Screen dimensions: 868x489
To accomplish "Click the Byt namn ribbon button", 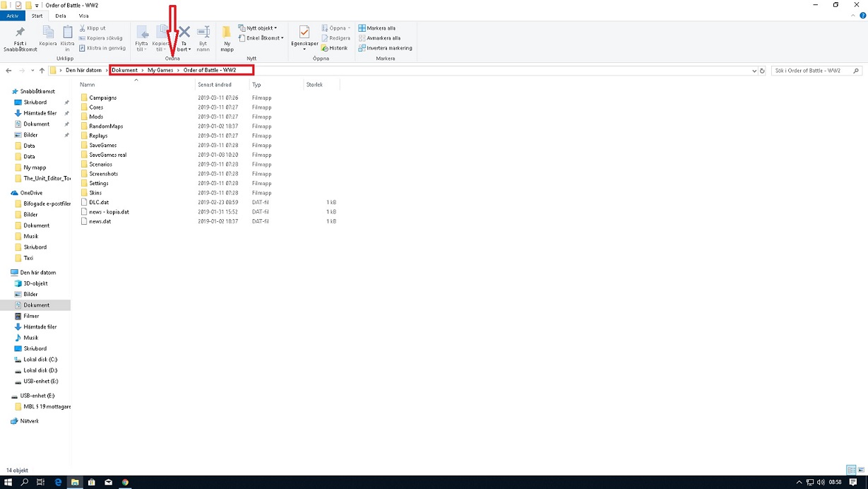I will (x=203, y=39).
